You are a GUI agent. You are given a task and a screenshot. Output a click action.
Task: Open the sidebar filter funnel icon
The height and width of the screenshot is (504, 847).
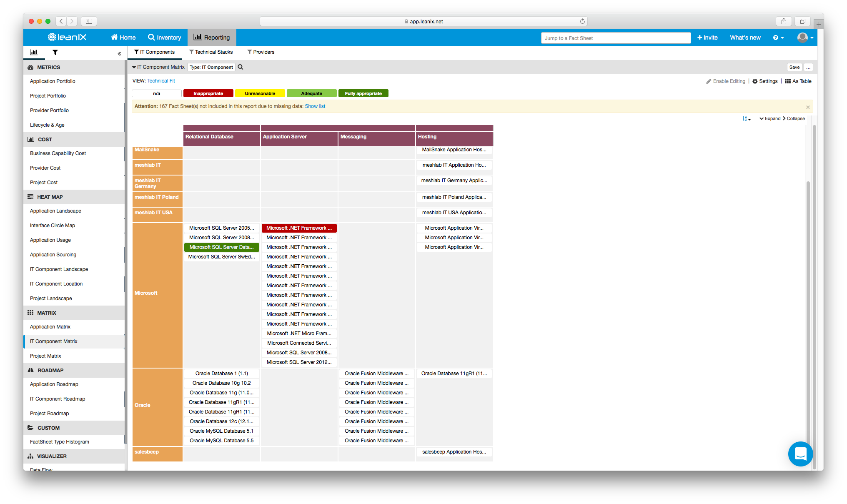(55, 53)
